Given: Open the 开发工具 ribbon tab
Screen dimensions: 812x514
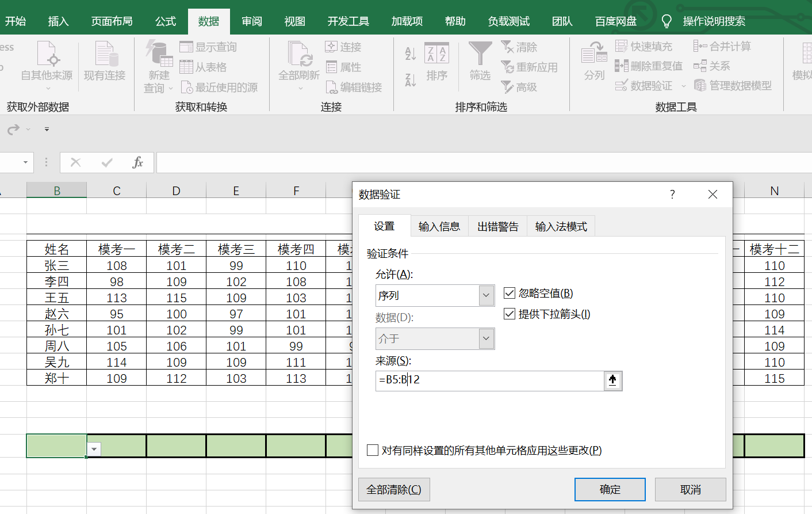Looking at the screenshot, I should pyautogui.click(x=348, y=21).
